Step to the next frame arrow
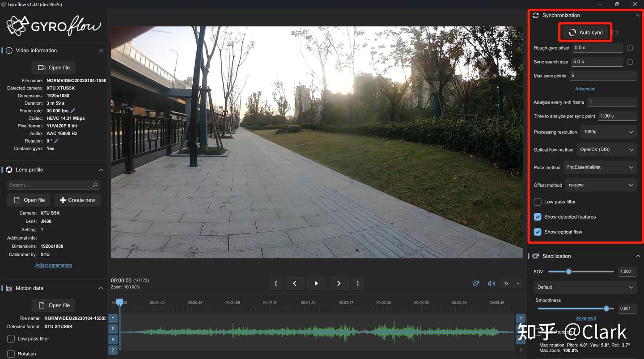This screenshot has width=644, height=359. (x=339, y=283)
